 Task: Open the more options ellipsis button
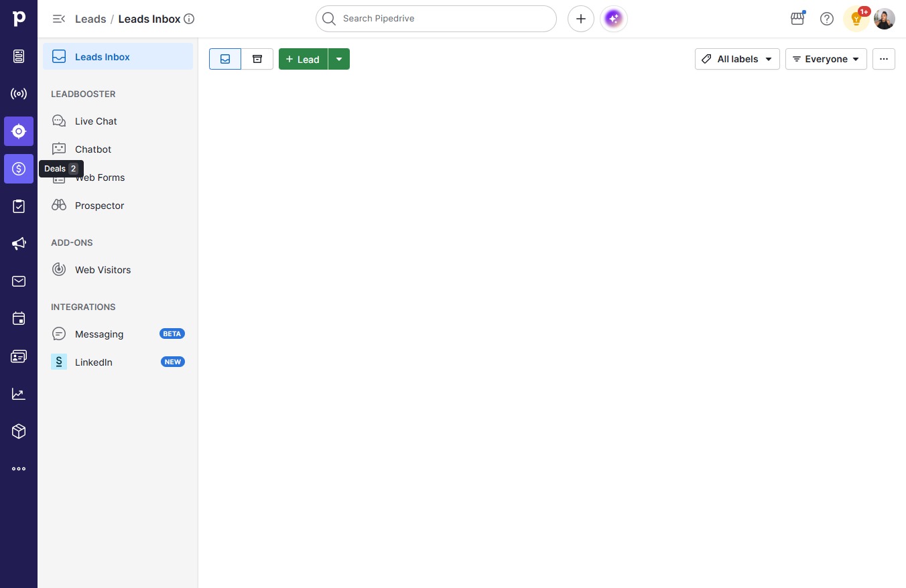pyautogui.click(x=884, y=59)
